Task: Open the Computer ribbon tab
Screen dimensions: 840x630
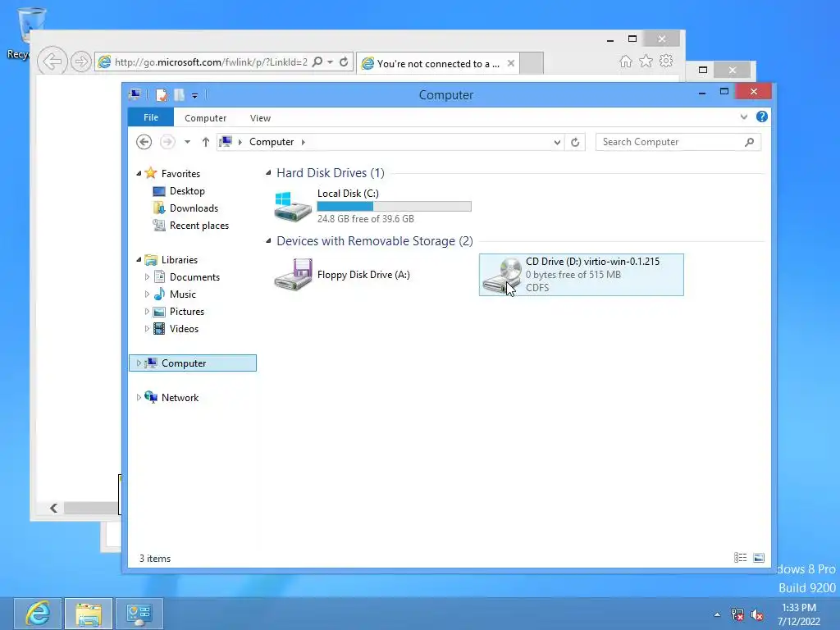Action: (x=205, y=118)
